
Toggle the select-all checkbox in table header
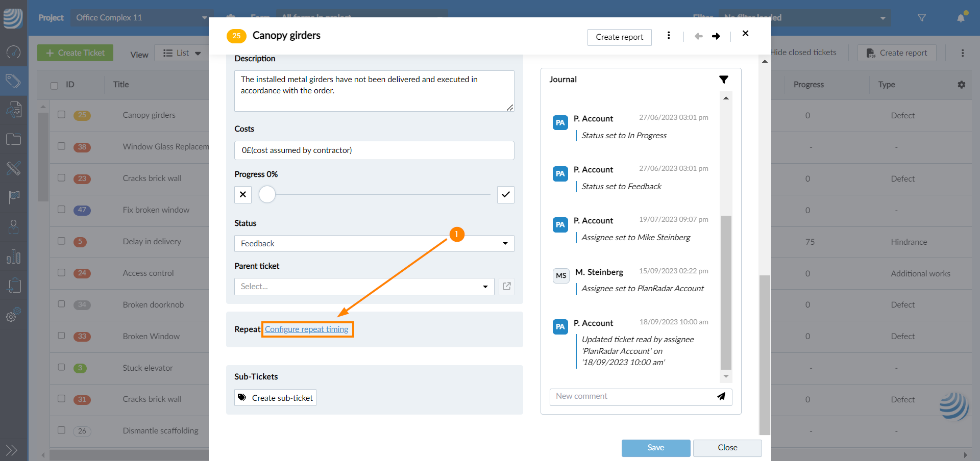pos(55,85)
